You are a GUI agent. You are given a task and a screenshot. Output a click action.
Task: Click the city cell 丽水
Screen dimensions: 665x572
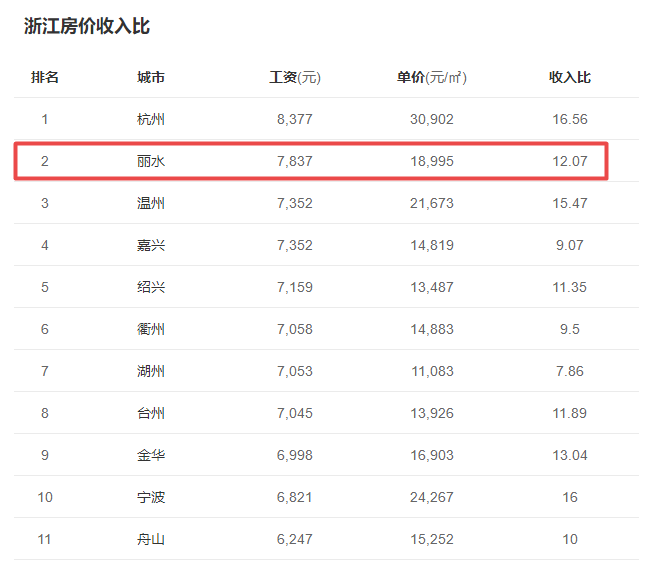pyautogui.click(x=151, y=161)
